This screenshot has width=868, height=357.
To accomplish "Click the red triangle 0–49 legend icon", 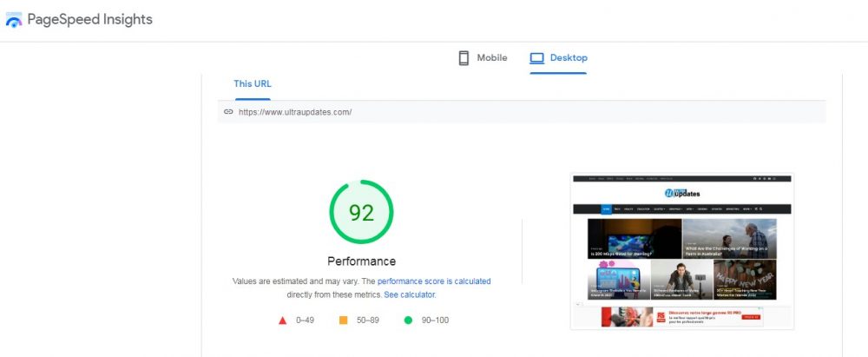I will [282, 321].
